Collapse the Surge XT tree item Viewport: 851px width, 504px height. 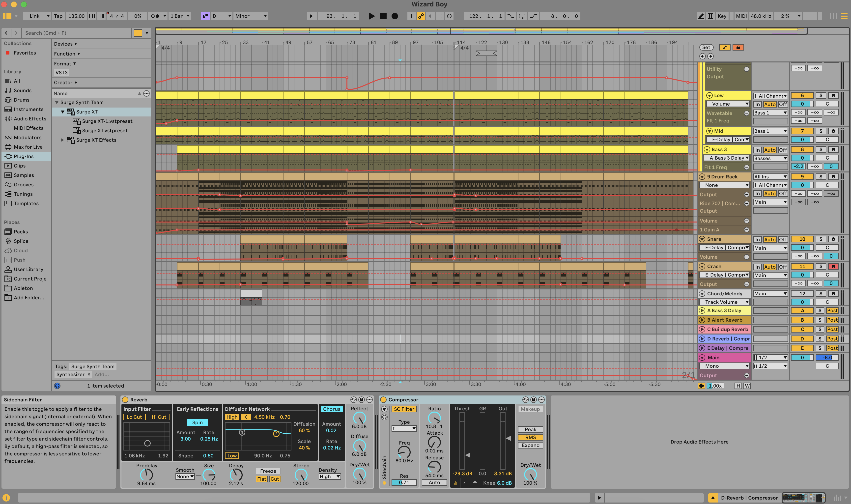click(62, 112)
